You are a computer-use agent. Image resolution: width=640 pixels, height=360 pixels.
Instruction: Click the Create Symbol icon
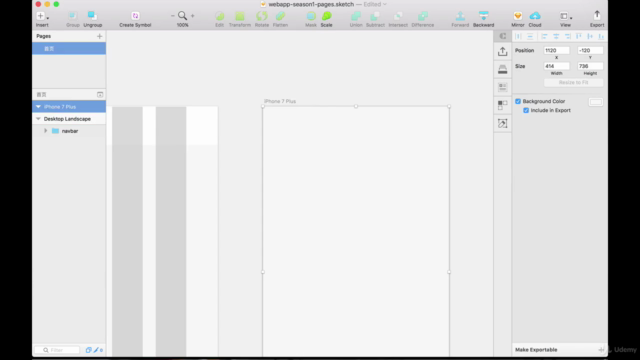click(x=135, y=16)
